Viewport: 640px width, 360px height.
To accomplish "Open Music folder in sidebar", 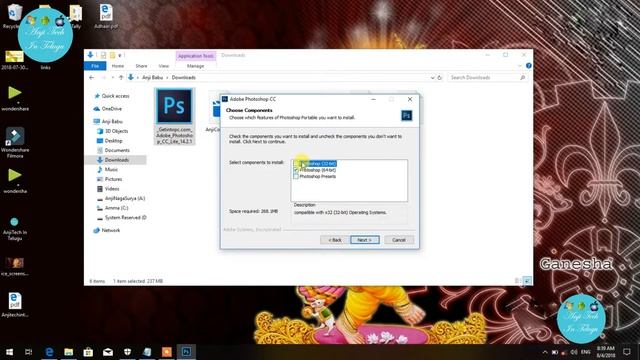I will coord(111,169).
